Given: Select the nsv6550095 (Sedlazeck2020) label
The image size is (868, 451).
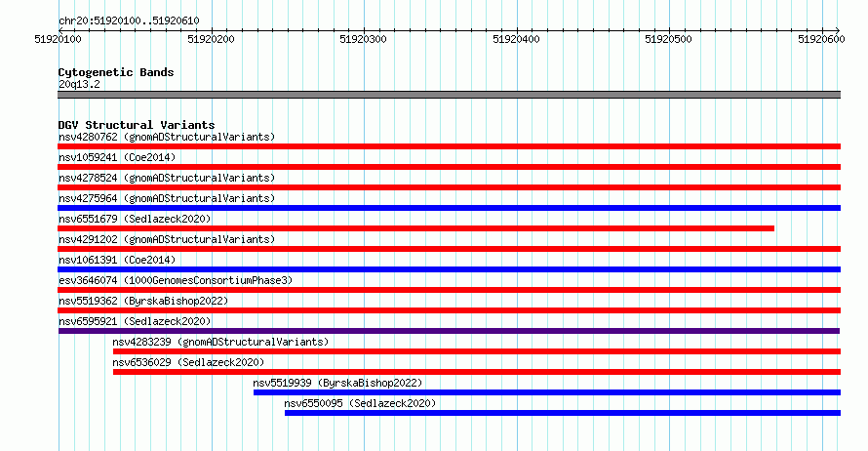Looking at the screenshot, I should click(360, 403).
